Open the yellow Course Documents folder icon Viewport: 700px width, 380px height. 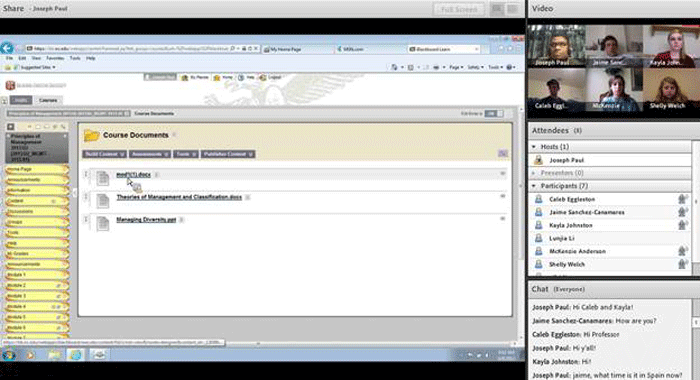(x=92, y=135)
